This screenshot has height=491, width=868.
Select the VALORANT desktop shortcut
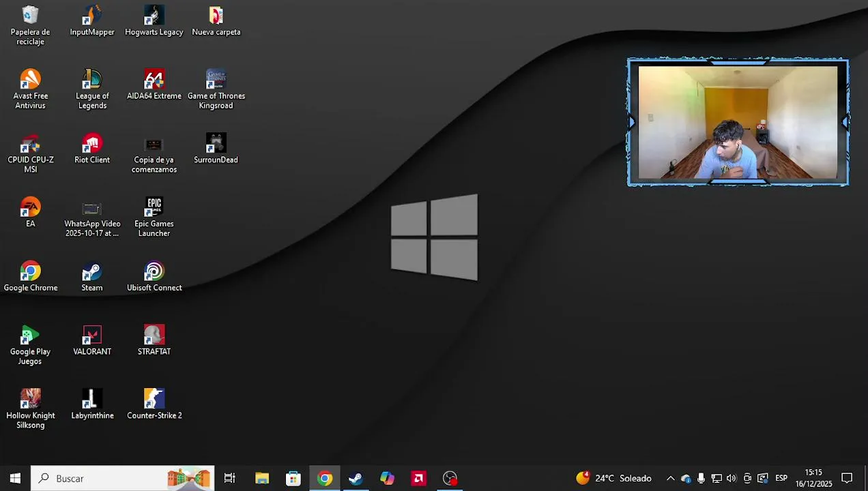92,340
